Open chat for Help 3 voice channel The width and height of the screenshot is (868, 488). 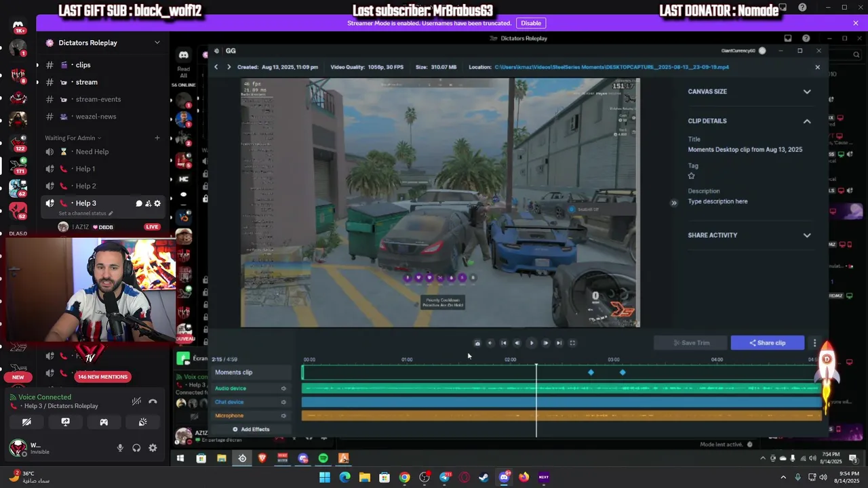coord(139,203)
